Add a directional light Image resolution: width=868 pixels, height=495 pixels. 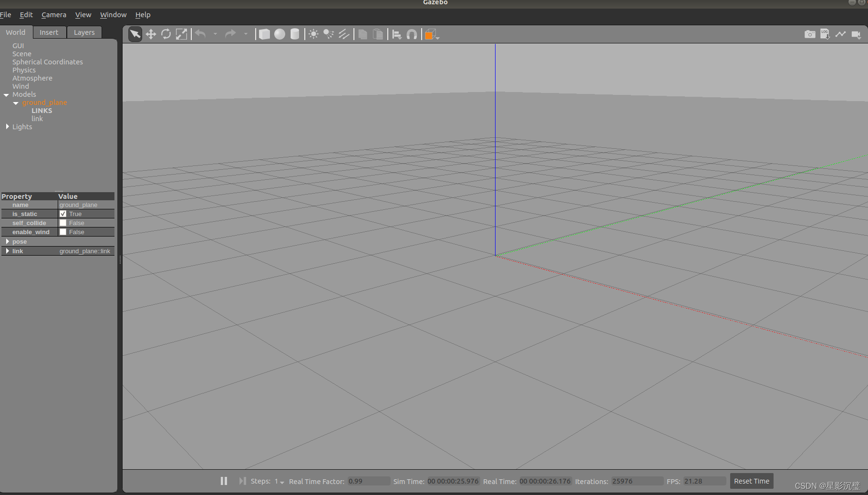pos(344,34)
